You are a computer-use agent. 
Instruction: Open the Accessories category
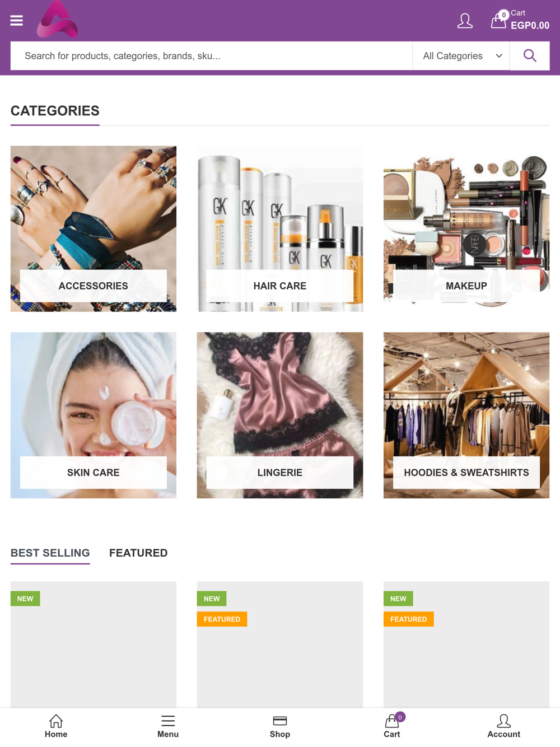click(x=94, y=229)
